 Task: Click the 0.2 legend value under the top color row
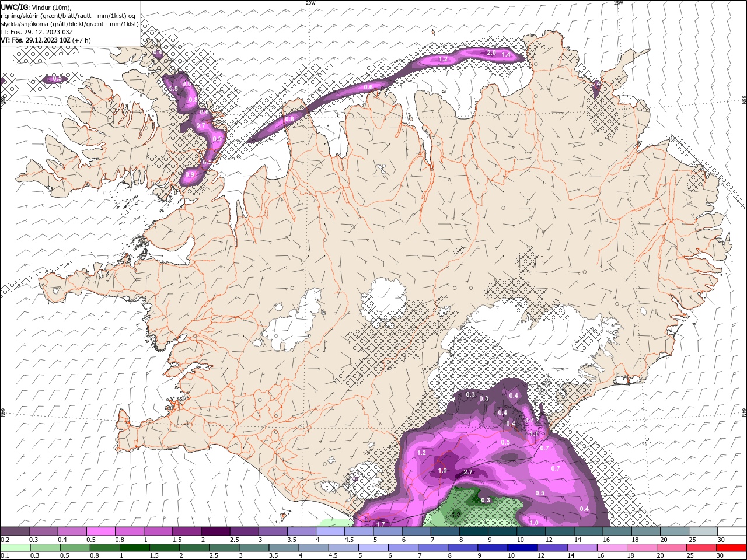point(5,540)
